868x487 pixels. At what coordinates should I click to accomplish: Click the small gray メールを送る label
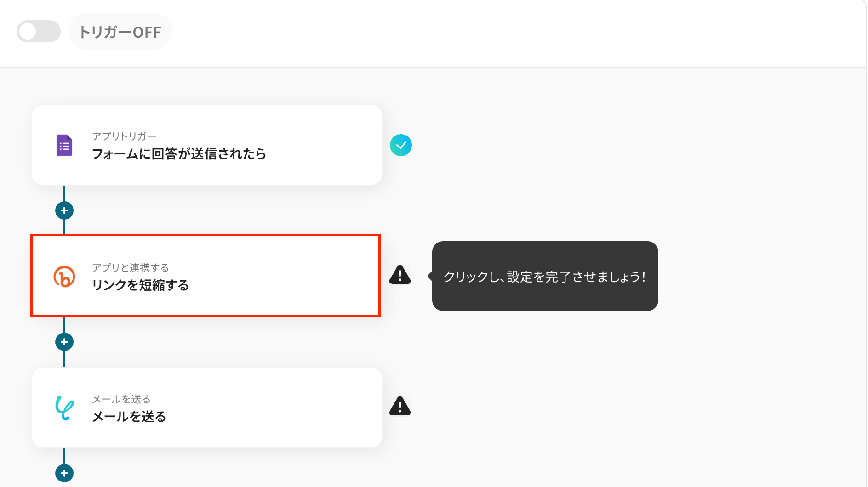121,399
